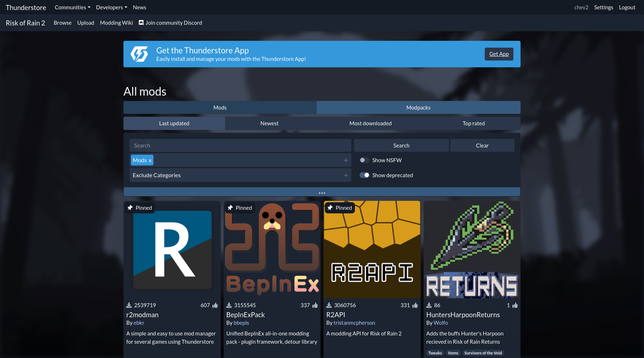Click the mod search input field

(240, 145)
